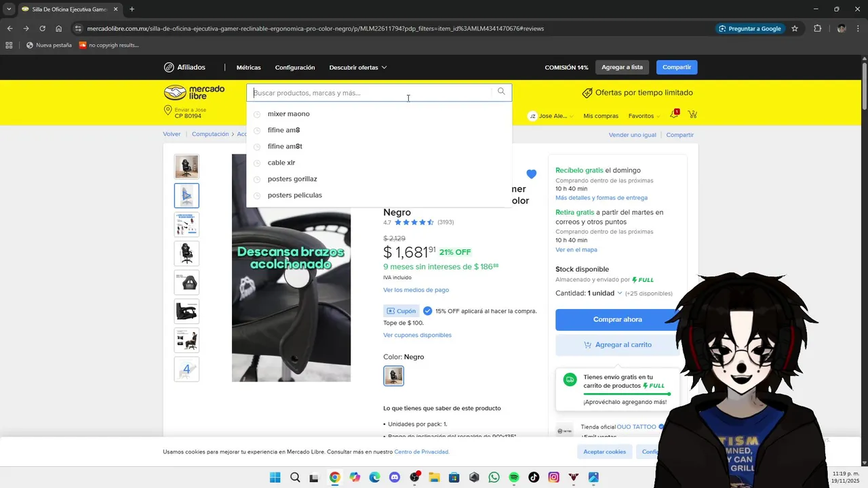Go back via Volver breadcrumb link

(172, 134)
